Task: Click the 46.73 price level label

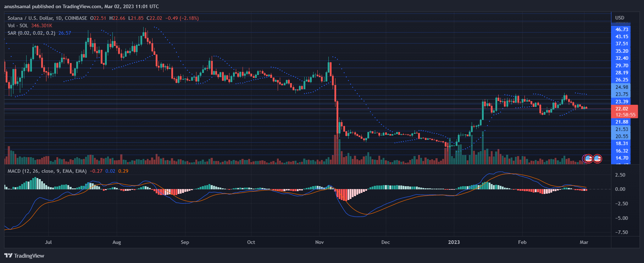Action: [622, 29]
